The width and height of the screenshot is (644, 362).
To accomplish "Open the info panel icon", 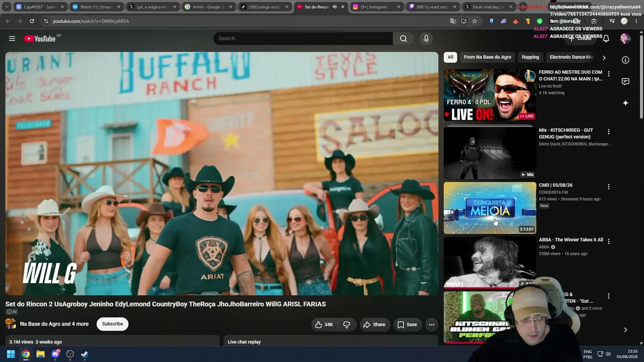I will pyautogui.click(x=625, y=60).
